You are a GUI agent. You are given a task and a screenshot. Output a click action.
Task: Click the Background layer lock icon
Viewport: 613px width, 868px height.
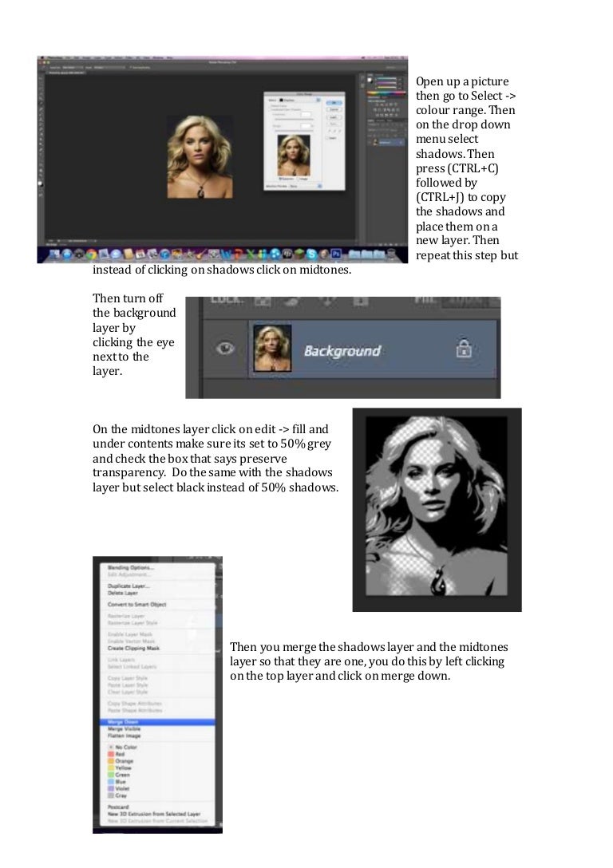coord(464,349)
